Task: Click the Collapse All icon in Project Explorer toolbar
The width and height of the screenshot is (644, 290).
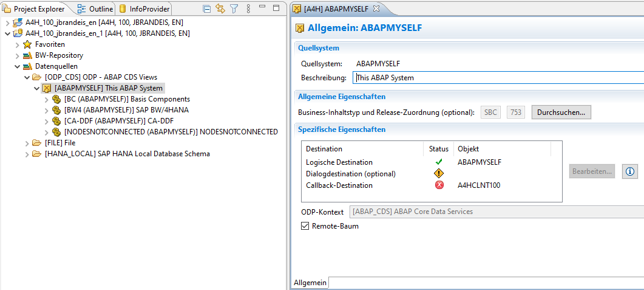Action: 208,9
